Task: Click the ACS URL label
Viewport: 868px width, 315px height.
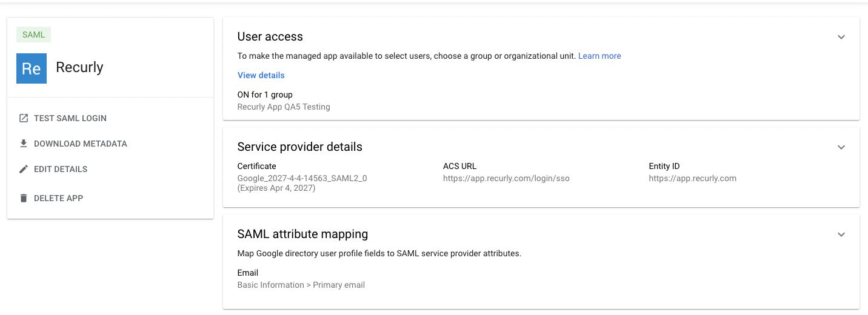Action: click(x=460, y=166)
